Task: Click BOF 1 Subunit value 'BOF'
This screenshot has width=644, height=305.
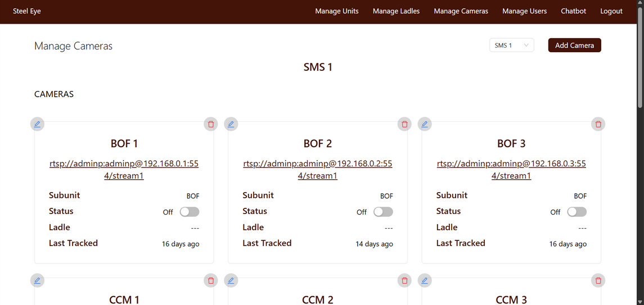Action: click(193, 196)
